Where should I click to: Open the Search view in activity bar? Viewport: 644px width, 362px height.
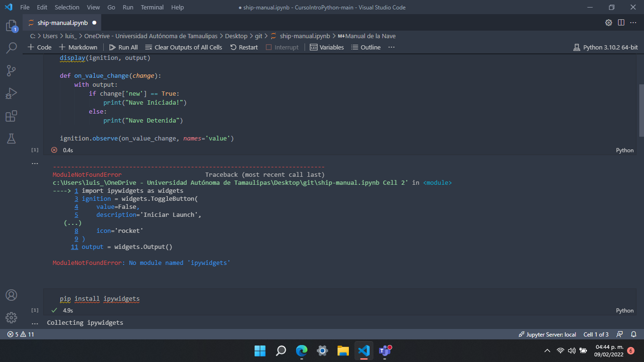(11, 48)
